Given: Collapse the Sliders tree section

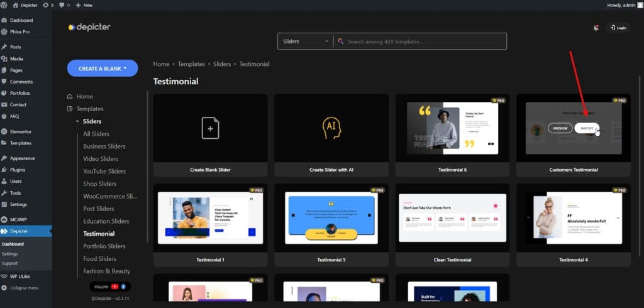Looking at the screenshot, I should click(x=77, y=121).
